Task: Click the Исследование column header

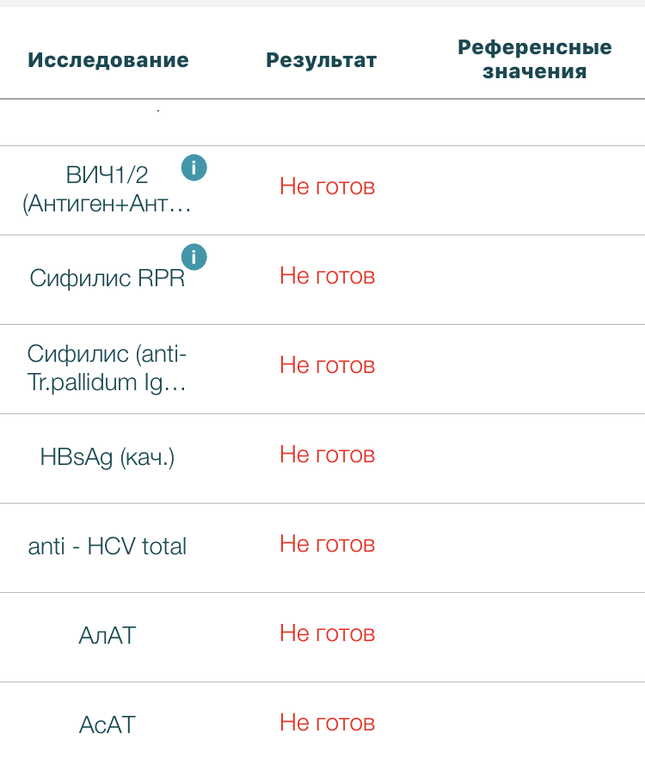Action: [x=108, y=60]
